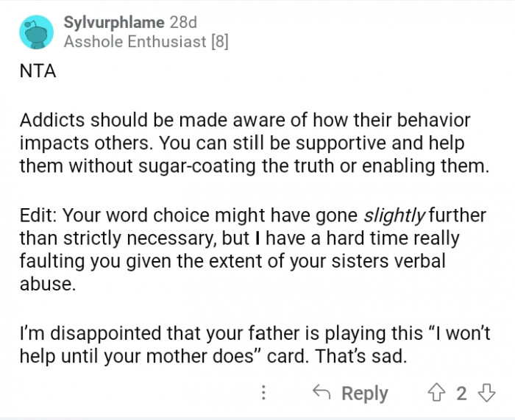The width and height of the screenshot is (515, 420).
Task: Click the "Edit: Your word choice" line
Action: click(x=190, y=215)
